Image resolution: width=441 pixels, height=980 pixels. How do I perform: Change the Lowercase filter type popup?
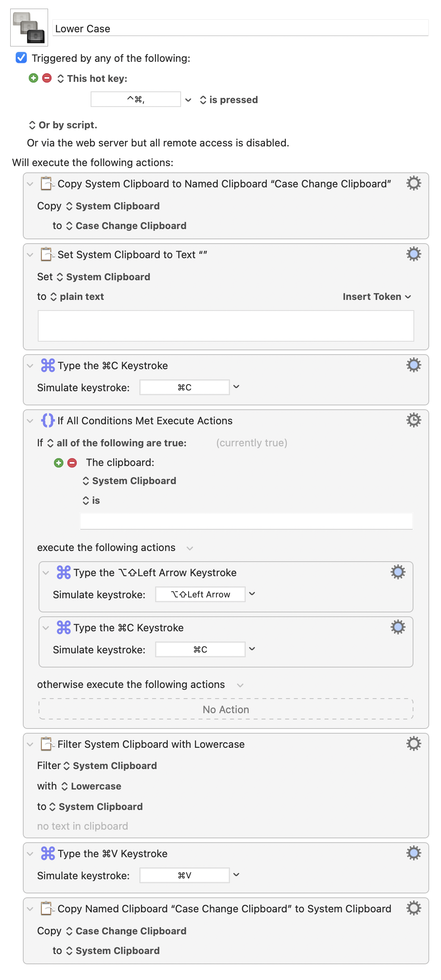(x=91, y=786)
